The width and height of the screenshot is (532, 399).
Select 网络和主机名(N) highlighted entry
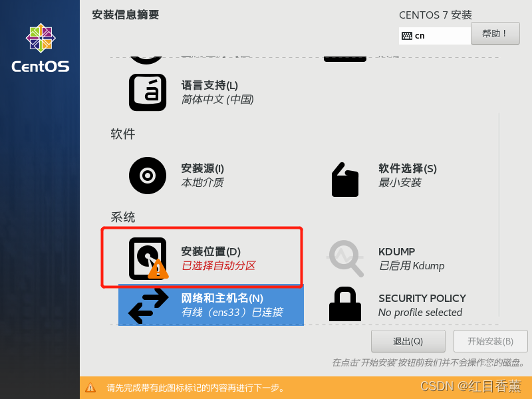(x=211, y=305)
